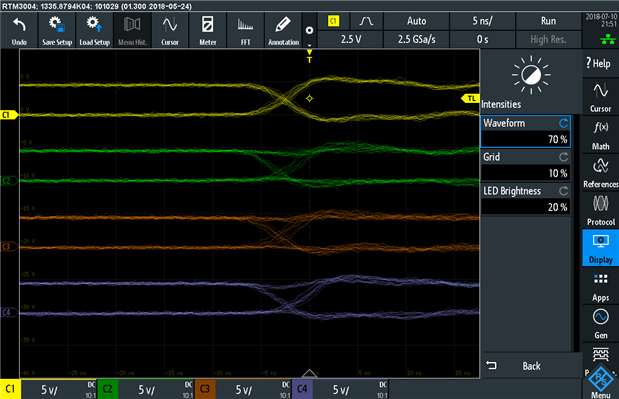Select trigger source C1 badge
The height and width of the screenshot is (399, 619).
334,21
